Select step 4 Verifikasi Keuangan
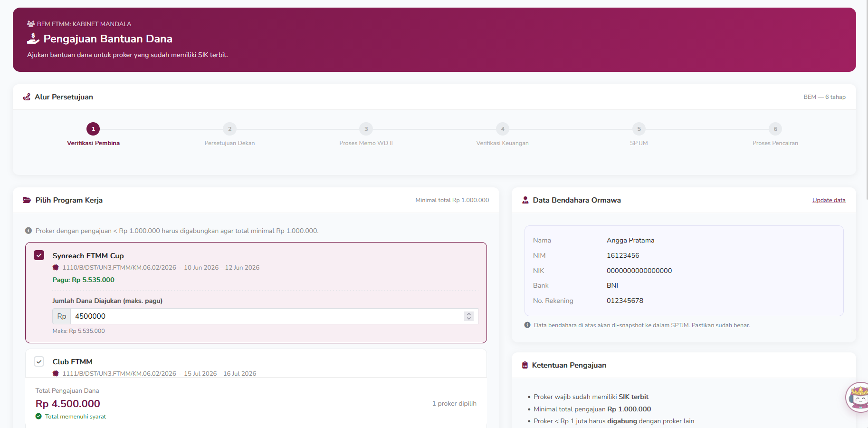This screenshot has height=428, width=868. tap(503, 129)
